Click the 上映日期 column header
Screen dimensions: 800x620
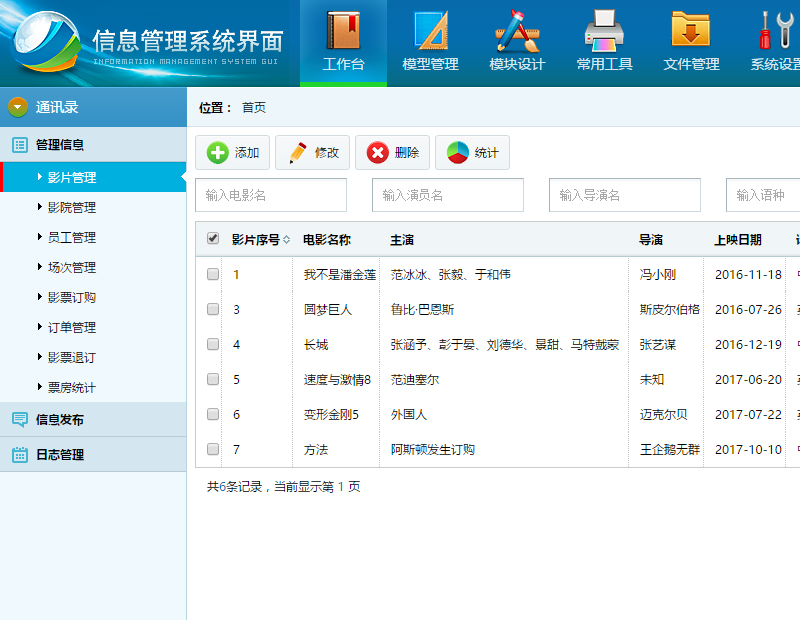tap(738, 240)
